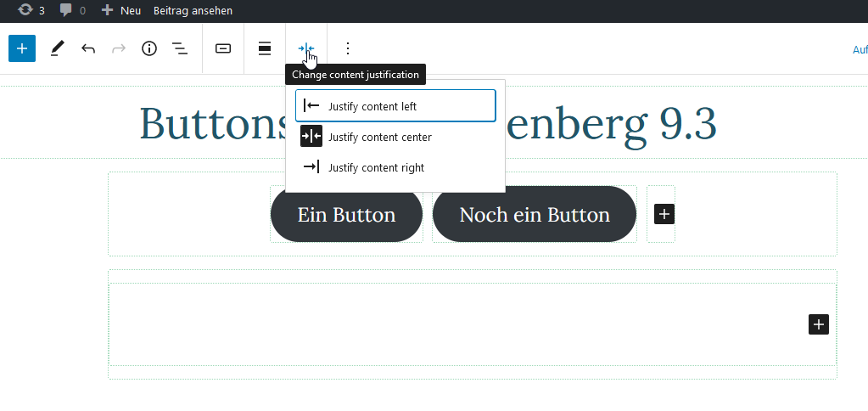
Task: Undo the last change
Action: coord(88,48)
